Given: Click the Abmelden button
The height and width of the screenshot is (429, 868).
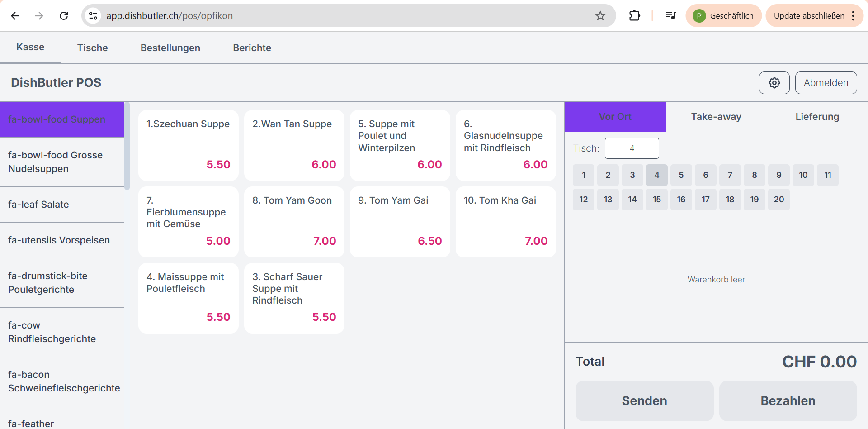Looking at the screenshot, I should pos(826,83).
